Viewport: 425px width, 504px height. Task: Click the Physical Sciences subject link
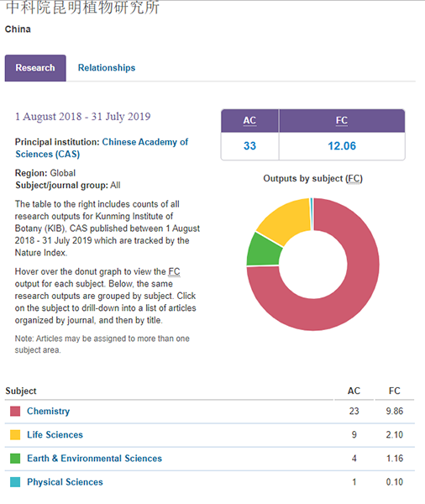click(x=65, y=482)
